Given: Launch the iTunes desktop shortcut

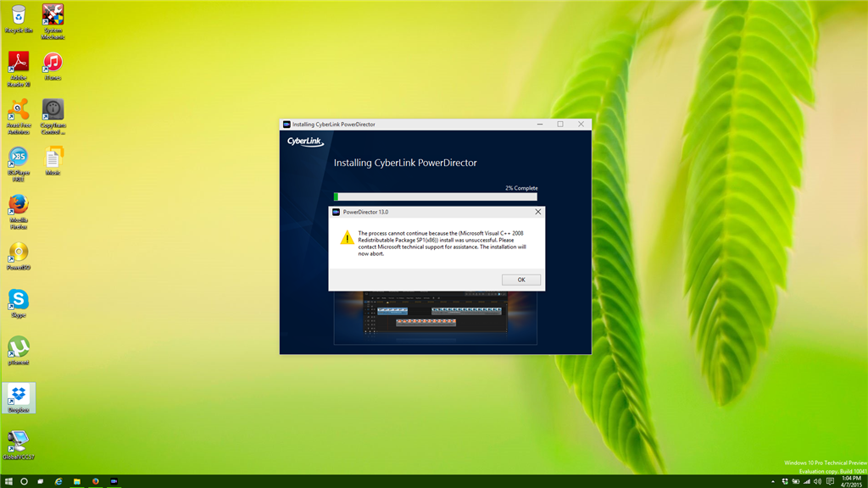Looking at the screenshot, I should pyautogui.click(x=53, y=66).
